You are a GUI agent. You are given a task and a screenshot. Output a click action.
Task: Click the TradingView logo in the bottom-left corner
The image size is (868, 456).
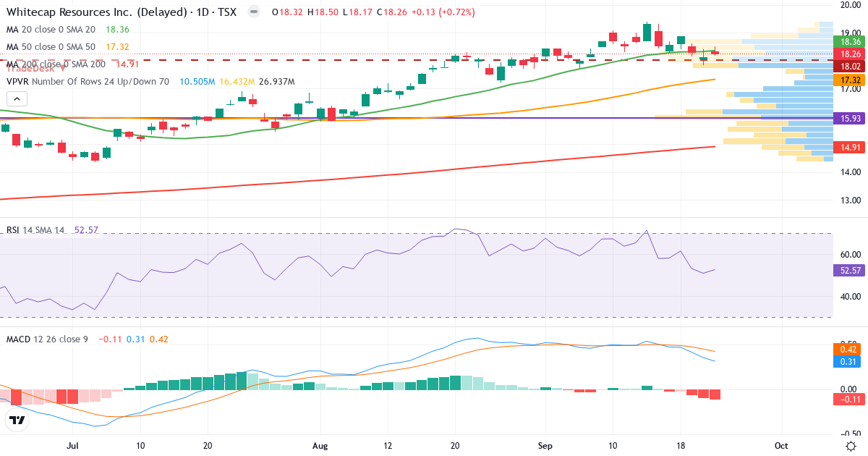point(17,421)
